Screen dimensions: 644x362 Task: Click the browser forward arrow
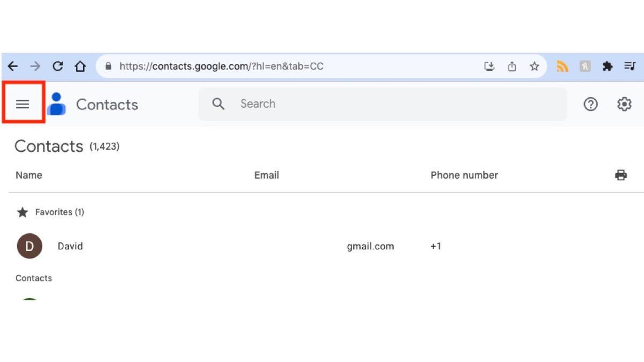(35, 67)
